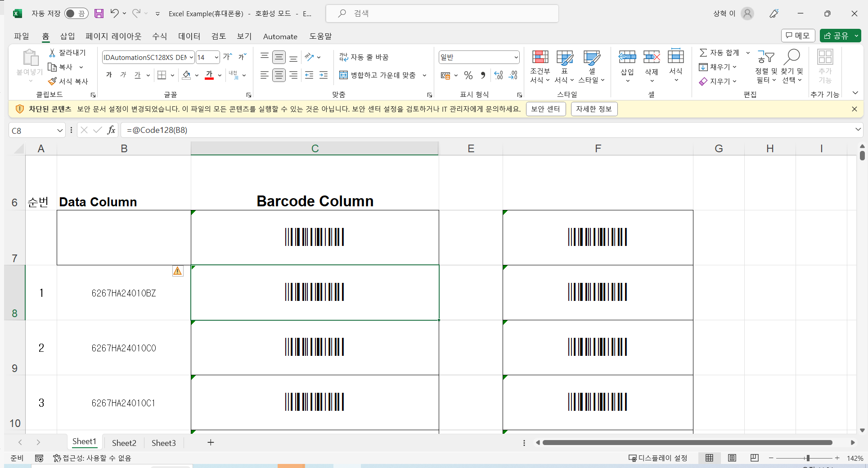This screenshot has width=868, height=468.
Task: Decrease decimal places icon
Action: point(513,75)
